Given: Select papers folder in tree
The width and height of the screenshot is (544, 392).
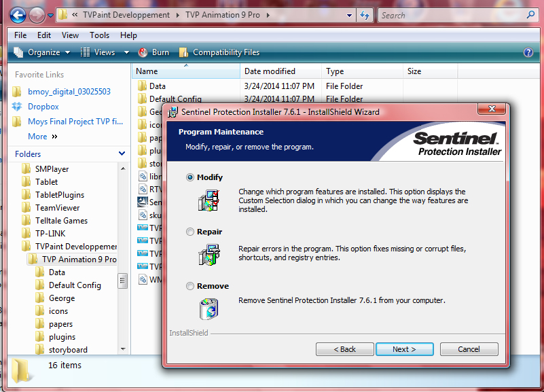Looking at the screenshot, I should pos(60,324).
